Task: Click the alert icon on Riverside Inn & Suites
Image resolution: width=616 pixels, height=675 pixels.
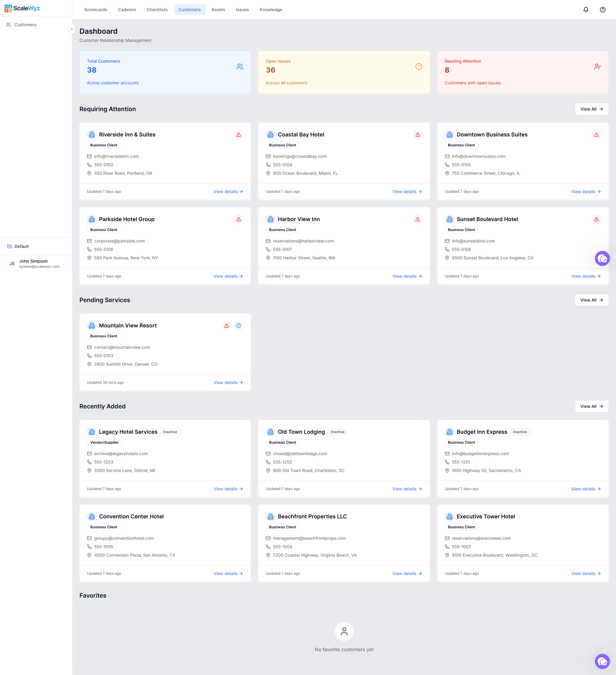Action: click(239, 135)
